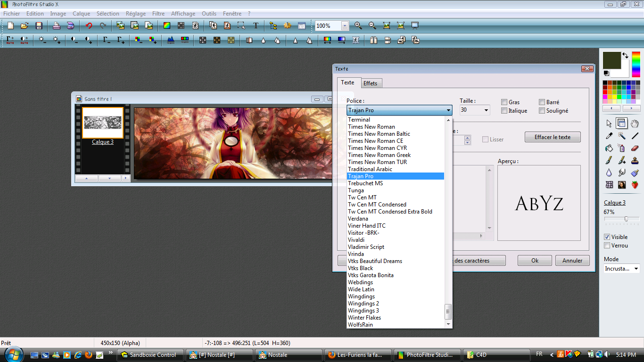Open the Sandboxie Control taskbar item
Viewport: 644px width, 362px height.
(149, 355)
